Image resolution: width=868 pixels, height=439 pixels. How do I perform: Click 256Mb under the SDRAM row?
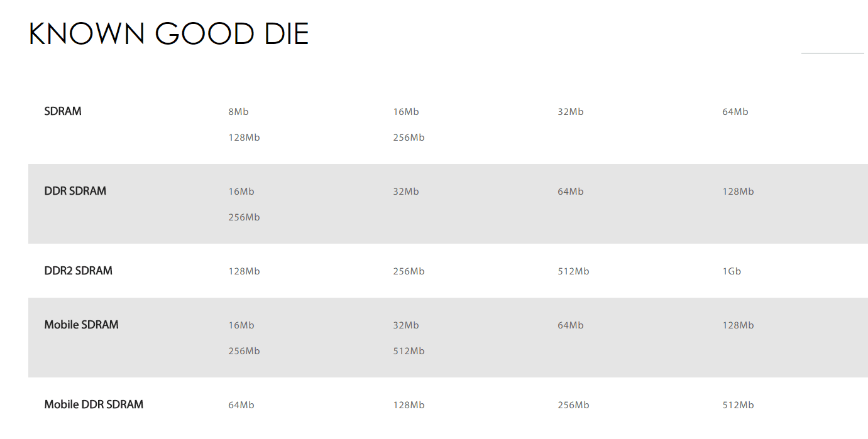click(x=409, y=138)
